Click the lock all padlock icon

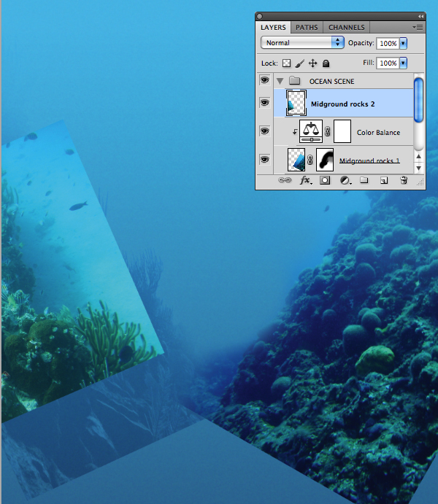coord(326,63)
